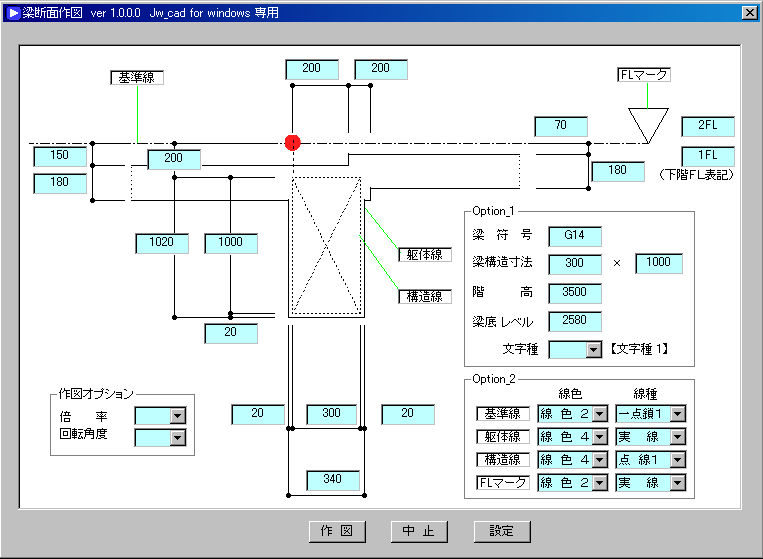
Task: Click the 1020 dimension field
Action: tap(161, 243)
